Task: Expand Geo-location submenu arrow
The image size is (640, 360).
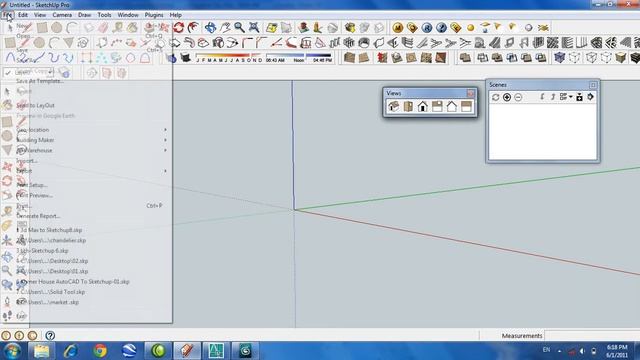Action: click(165, 129)
